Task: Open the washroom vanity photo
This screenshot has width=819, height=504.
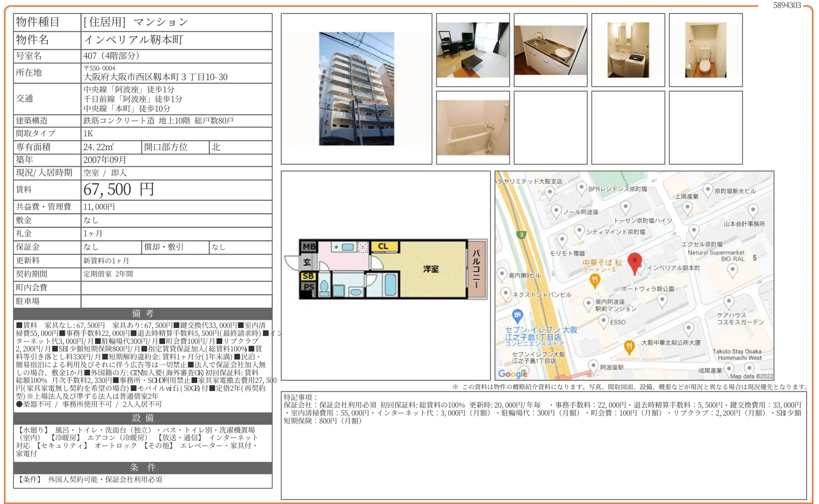Action: click(x=628, y=50)
